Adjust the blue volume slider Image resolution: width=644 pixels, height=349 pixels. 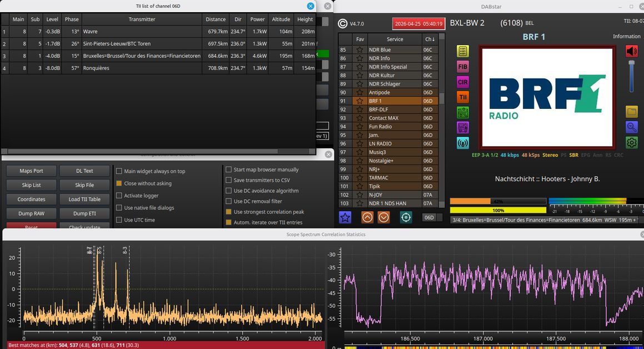[x=631, y=76]
